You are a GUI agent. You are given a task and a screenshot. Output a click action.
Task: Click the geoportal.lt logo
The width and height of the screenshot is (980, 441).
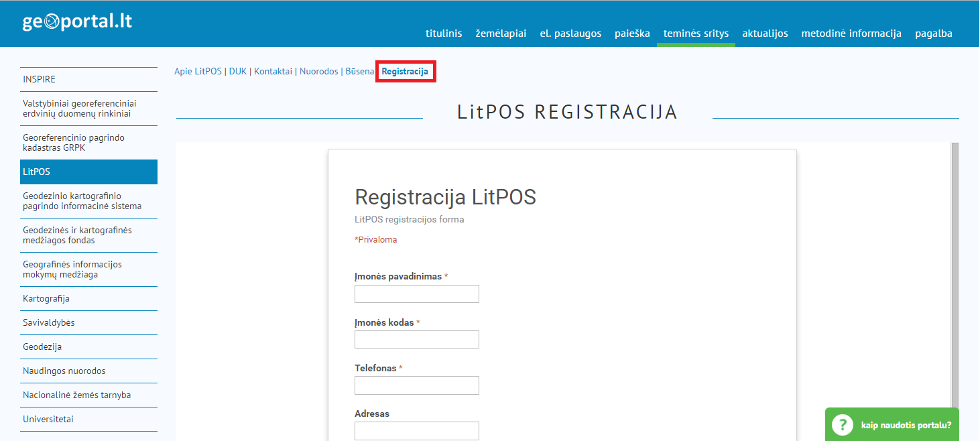click(x=77, y=21)
